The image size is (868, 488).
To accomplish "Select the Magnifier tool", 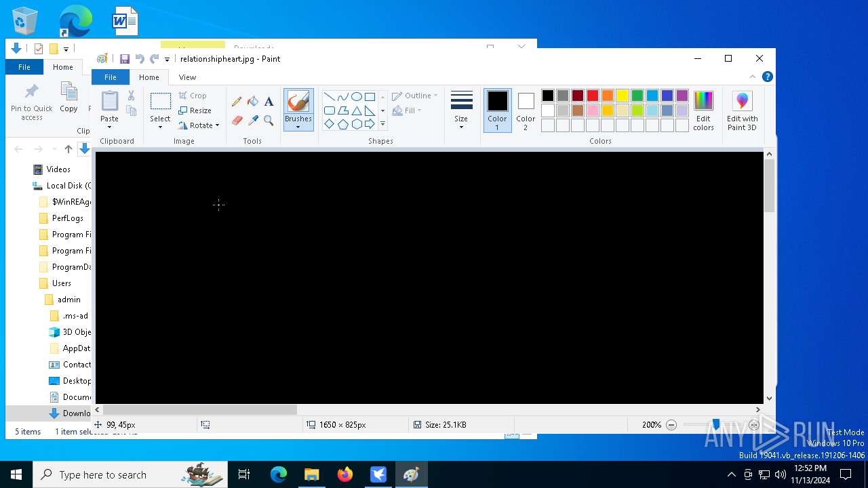I will [x=269, y=121].
